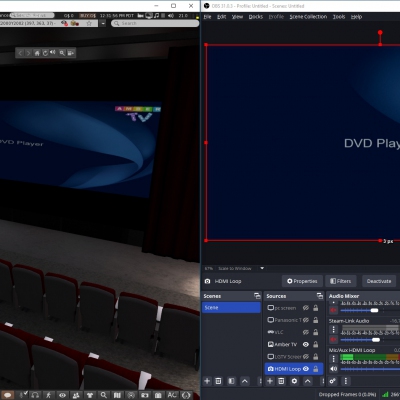The height and width of the screenshot is (400, 400).
Task: Add a new scene with plus button
Action: click(x=207, y=381)
